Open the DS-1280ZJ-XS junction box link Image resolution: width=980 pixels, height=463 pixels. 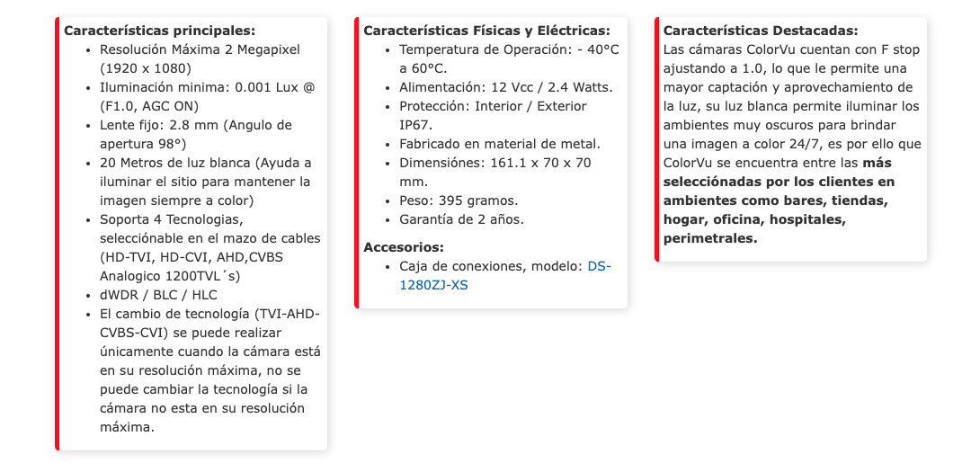(599, 267)
